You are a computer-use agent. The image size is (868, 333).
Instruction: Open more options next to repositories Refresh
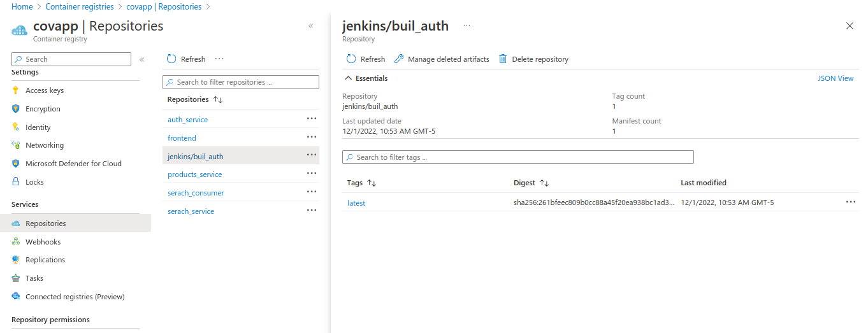pyautogui.click(x=219, y=59)
